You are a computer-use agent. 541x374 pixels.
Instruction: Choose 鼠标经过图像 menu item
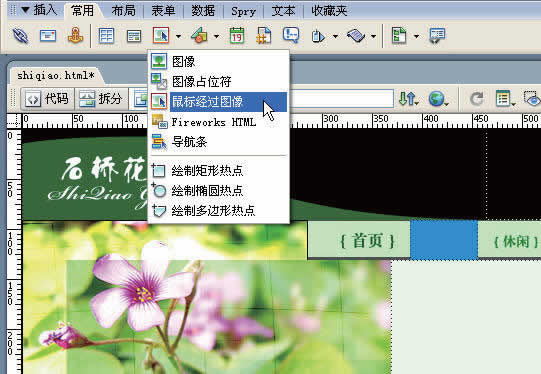click(218, 101)
